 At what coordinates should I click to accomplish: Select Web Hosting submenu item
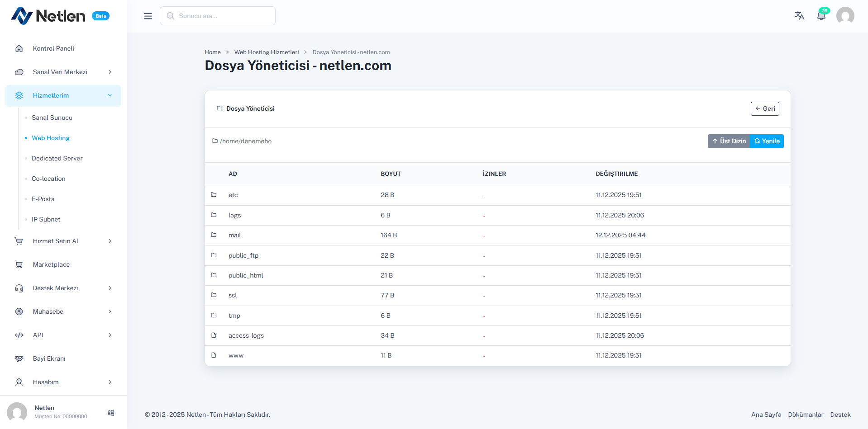(51, 138)
